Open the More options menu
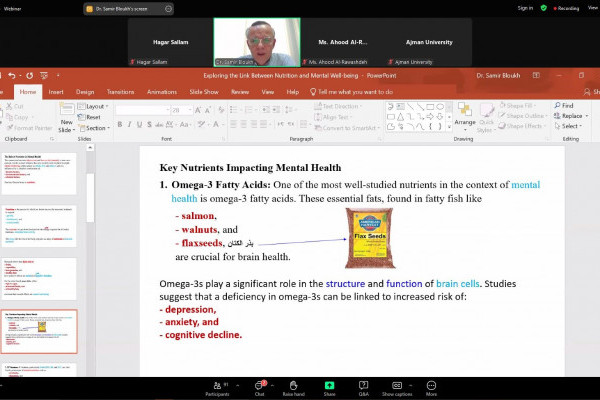 click(x=431, y=386)
